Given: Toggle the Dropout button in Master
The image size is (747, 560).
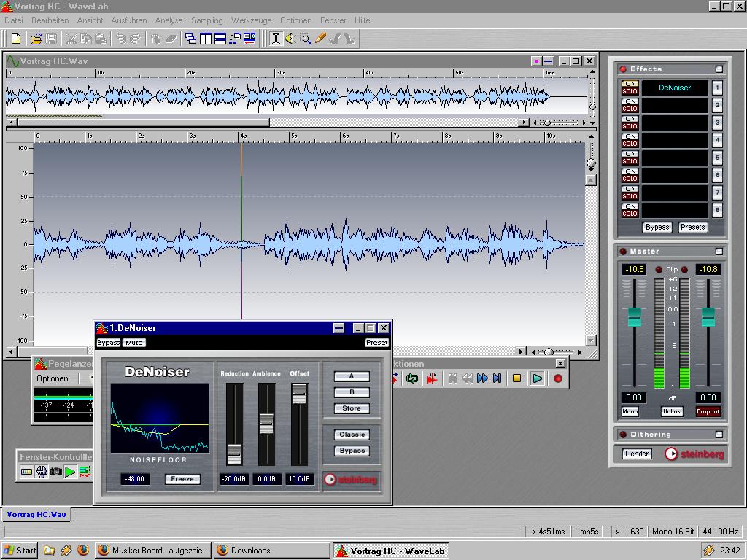Looking at the screenshot, I should [708, 411].
